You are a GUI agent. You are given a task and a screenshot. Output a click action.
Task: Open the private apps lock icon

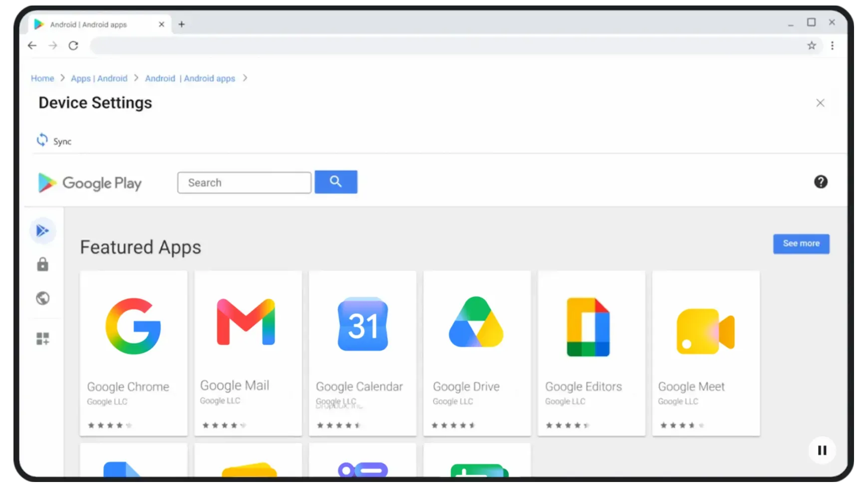[43, 264]
